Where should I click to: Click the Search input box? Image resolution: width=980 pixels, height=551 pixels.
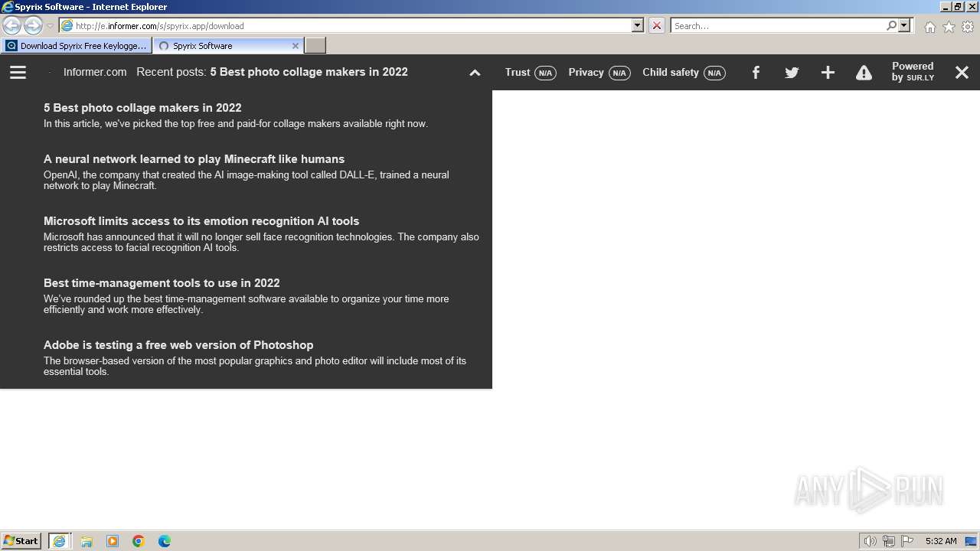coord(777,25)
